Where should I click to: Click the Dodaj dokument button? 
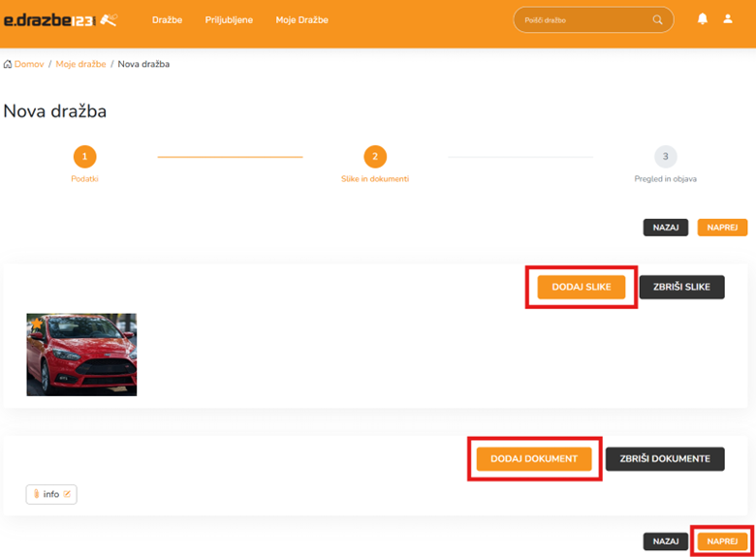(534, 459)
